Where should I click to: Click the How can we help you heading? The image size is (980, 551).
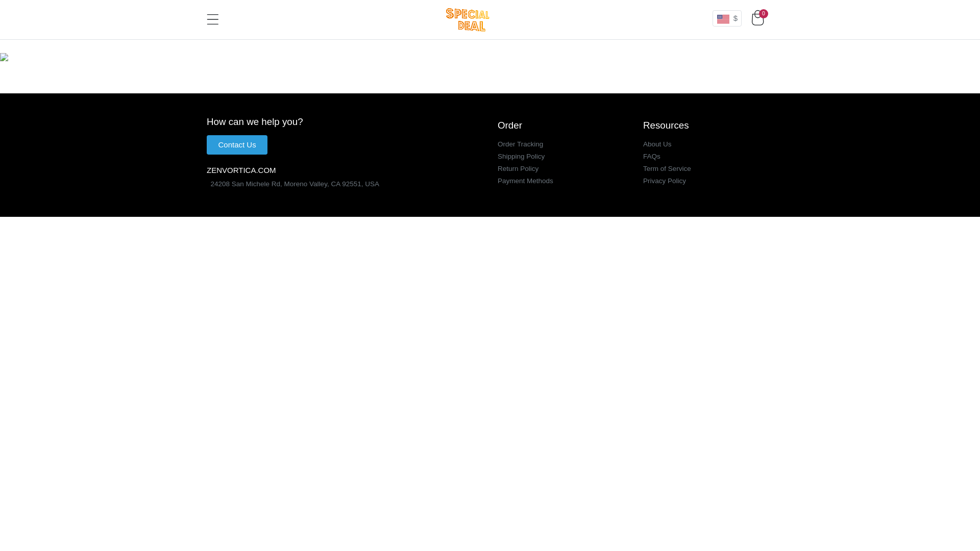[255, 122]
